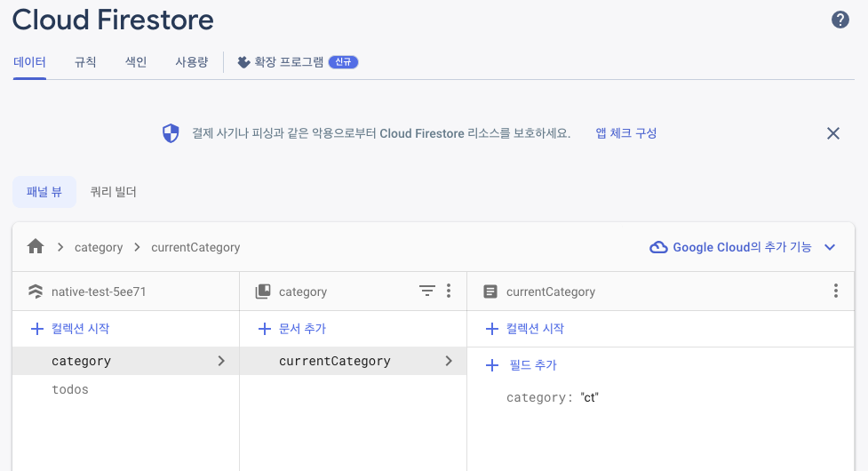This screenshot has height=471, width=868.
Task: Click the collection icon next to category header
Action: [263, 291]
